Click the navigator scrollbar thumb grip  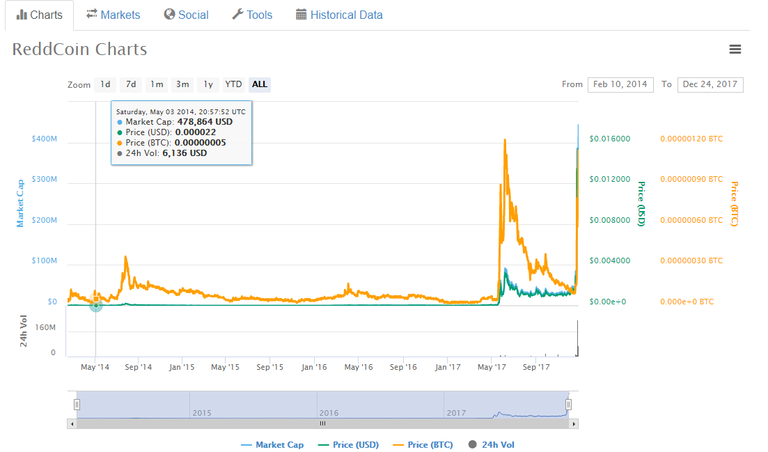(x=322, y=424)
